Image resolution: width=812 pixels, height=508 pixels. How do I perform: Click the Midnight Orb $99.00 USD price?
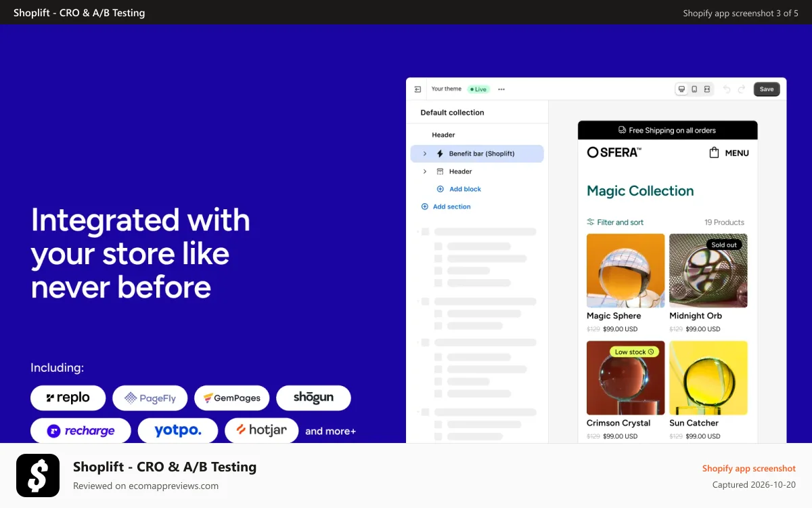(703, 329)
